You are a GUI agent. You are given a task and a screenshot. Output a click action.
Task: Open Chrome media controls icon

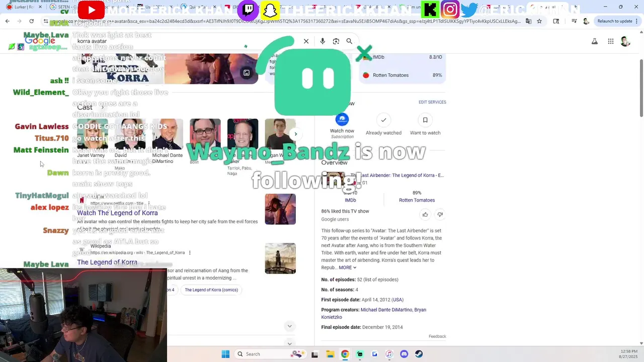point(574,21)
